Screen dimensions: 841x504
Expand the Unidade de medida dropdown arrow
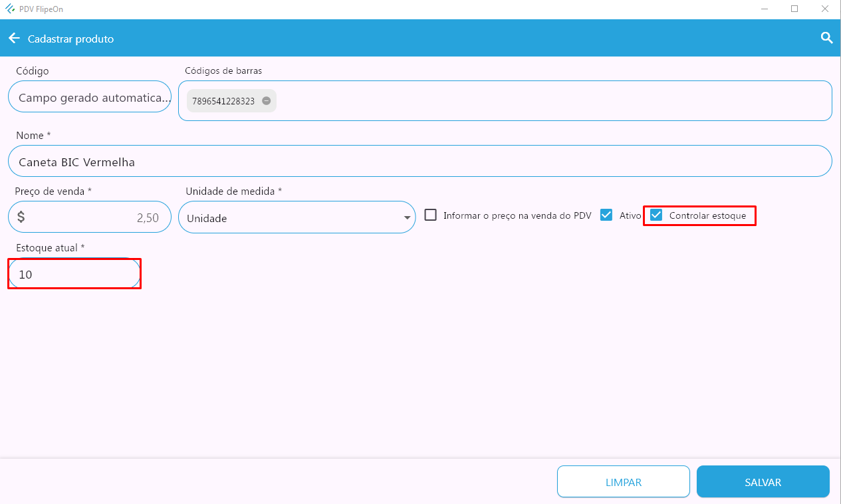(406, 217)
